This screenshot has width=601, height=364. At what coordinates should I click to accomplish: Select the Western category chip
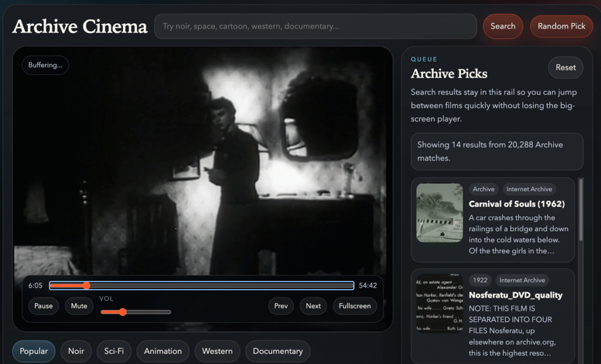point(217,351)
